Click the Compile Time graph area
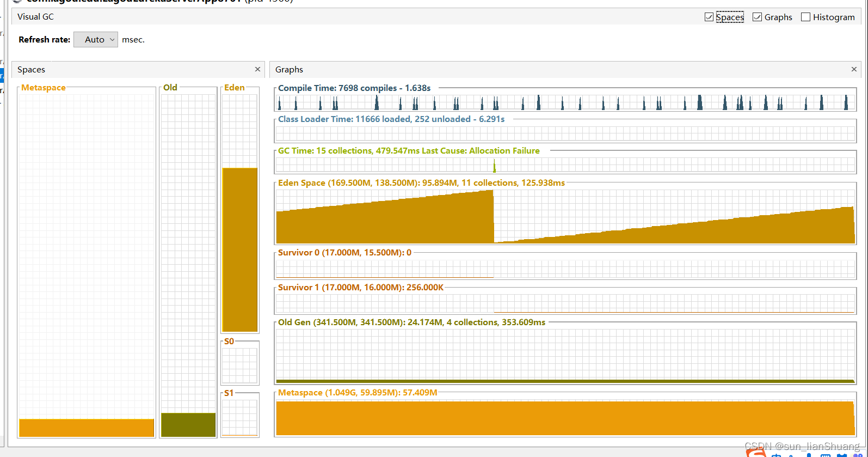Viewport: 868px width, 457px height. pyautogui.click(x=565, y=102)
